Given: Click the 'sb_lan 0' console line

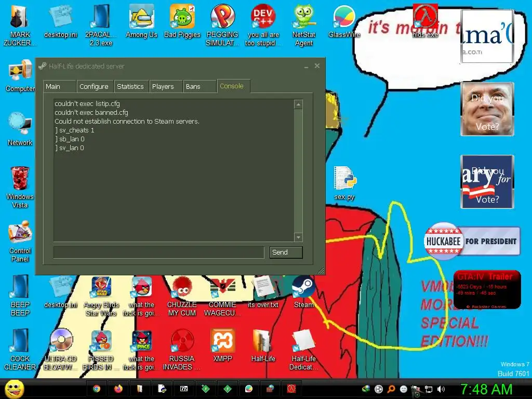Looking at the screenshot, I should (70, 139).
